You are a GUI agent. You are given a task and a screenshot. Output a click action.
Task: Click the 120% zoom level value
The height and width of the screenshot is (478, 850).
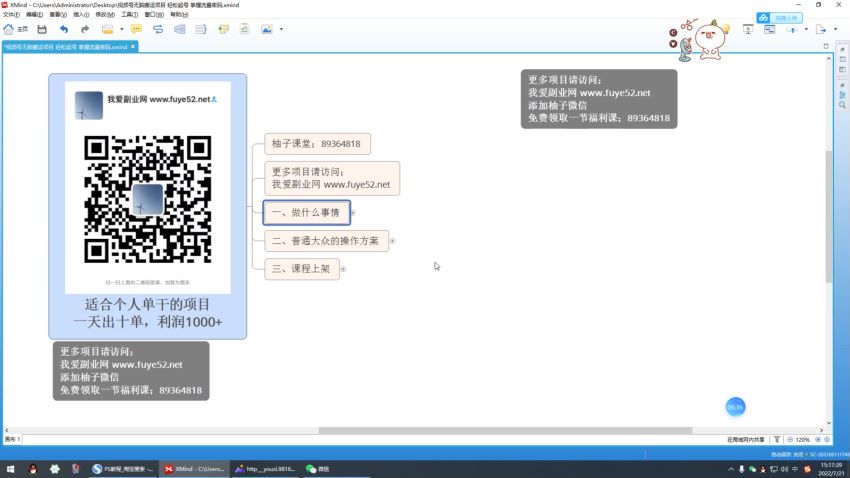point(803,440)
